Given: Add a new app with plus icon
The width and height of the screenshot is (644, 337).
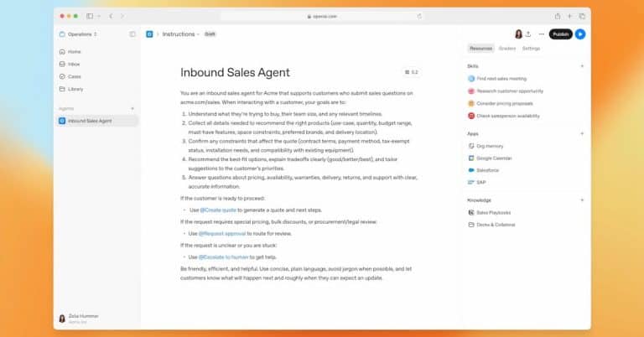Looking at the screenshot, I should (582, 133).
